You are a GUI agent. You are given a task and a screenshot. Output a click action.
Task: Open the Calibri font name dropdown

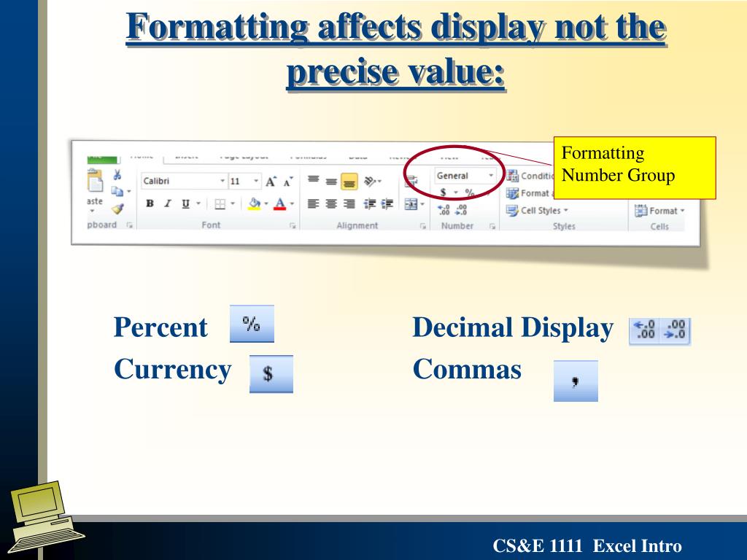click(222, 181)
